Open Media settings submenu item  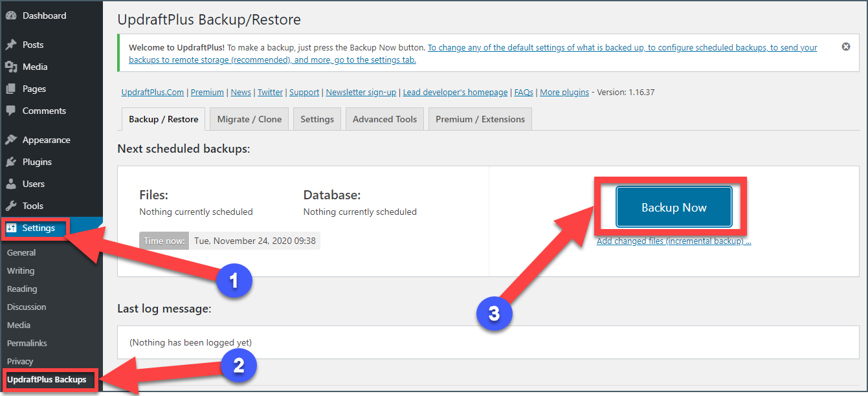19,325
